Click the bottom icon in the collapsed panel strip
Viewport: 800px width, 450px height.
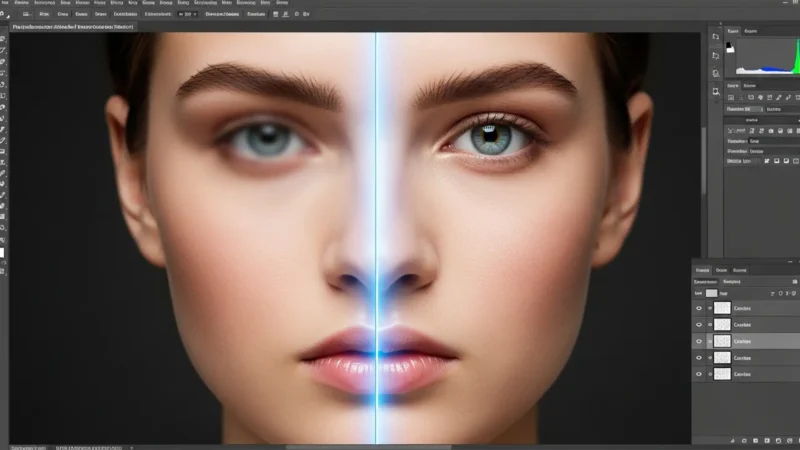716,91
